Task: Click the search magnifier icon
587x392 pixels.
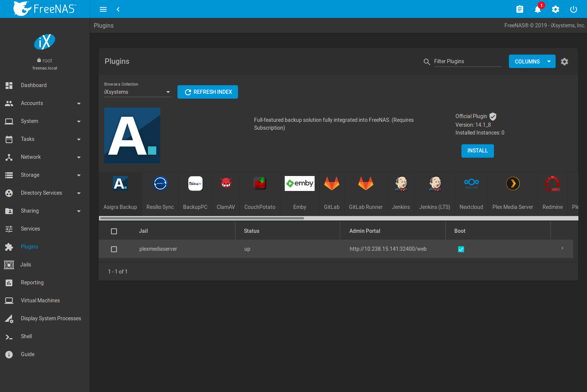Action: (x=427, y=62)
